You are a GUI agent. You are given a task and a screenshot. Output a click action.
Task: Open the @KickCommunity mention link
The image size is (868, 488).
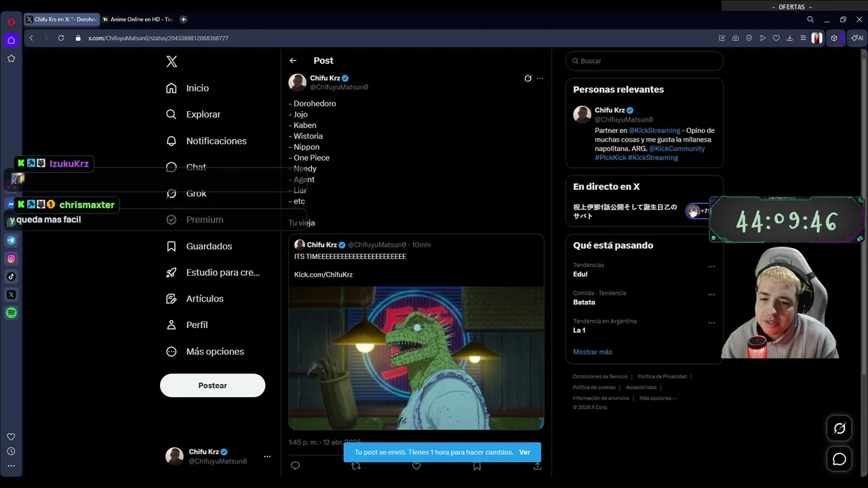677,148
